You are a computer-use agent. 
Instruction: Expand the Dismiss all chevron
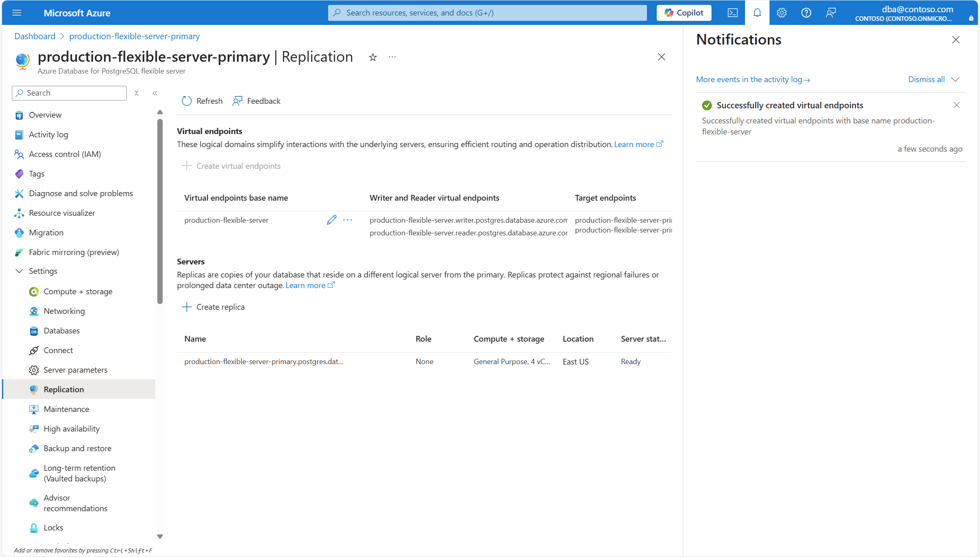tap(955, 79)
